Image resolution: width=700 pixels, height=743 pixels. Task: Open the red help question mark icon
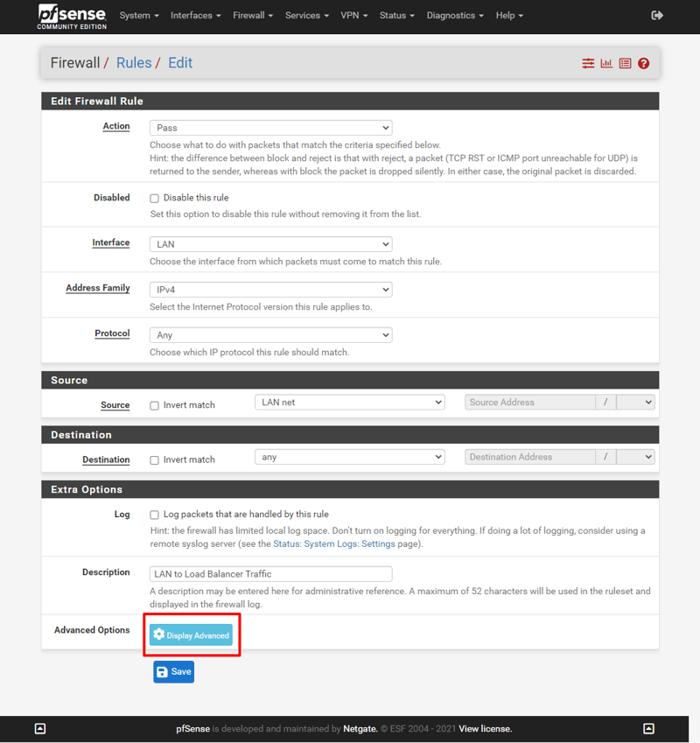click(x=644, y=64)
